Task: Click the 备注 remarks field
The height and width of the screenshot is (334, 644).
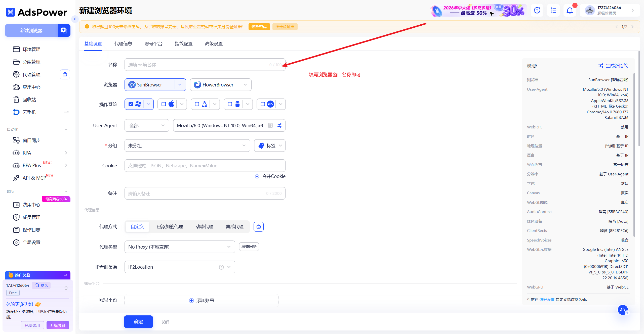Action: 205,193
